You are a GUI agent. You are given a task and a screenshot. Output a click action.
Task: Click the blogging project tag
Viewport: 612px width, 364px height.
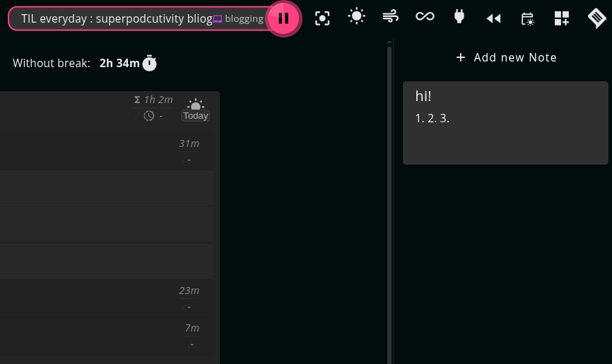coord(239,19)
